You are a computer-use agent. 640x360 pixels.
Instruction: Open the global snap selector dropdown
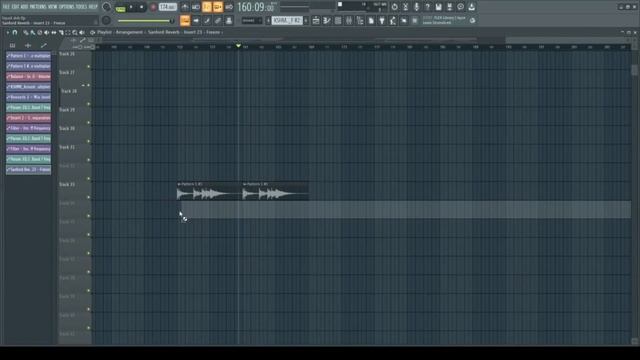(x=252, y=20)
